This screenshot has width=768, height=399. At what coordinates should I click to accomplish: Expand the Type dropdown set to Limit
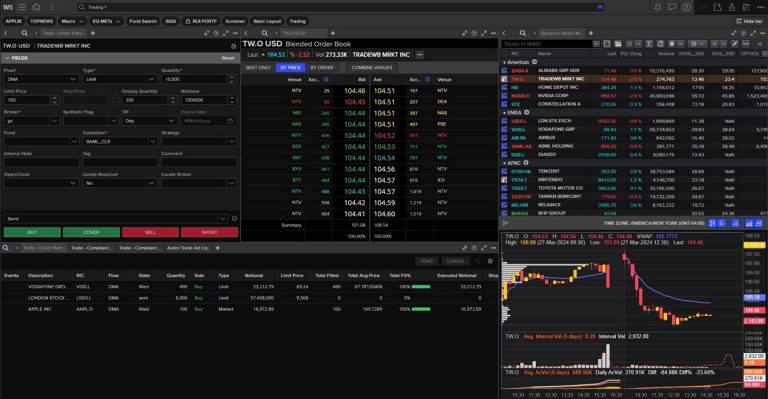[x=119, y=79]
